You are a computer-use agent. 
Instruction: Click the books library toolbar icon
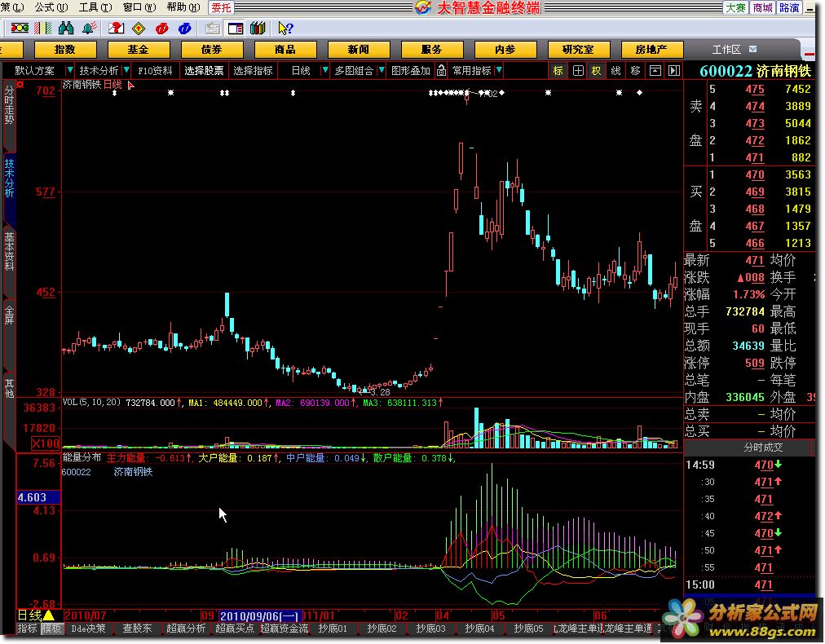(x=258, y=28)
